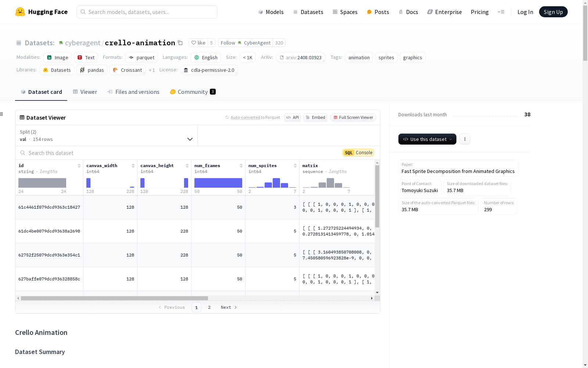Focus the Search models, datasets, users field

(147, 12)
